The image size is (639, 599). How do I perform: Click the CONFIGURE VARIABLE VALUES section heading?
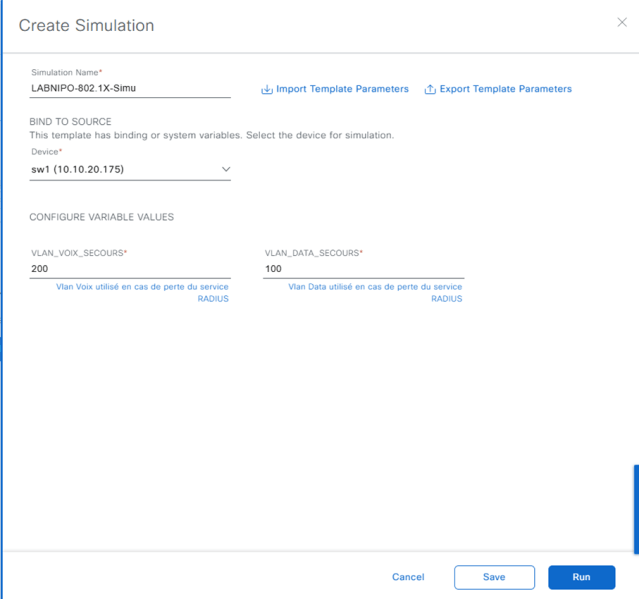tap(102, 217)
